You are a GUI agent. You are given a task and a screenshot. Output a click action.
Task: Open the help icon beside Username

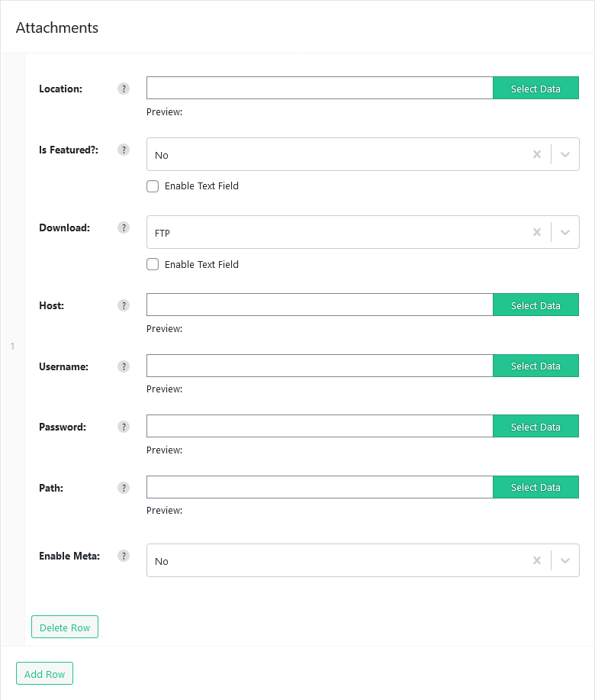point(124,366)
